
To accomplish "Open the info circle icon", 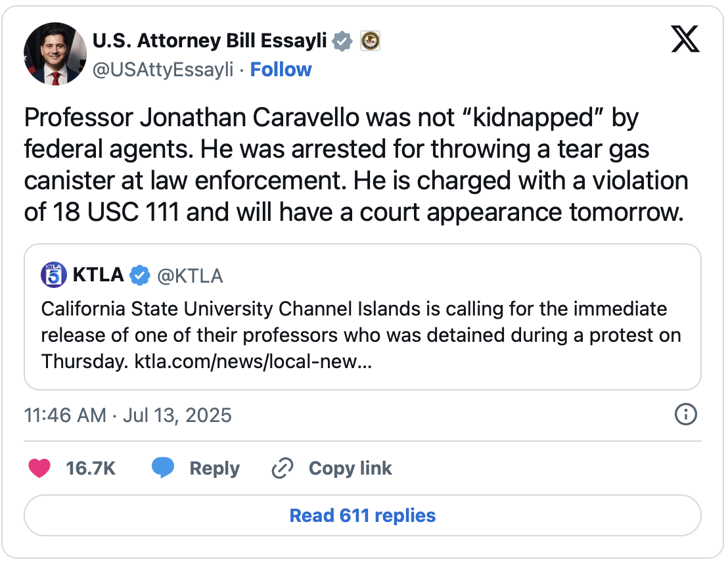I will 686,414.
